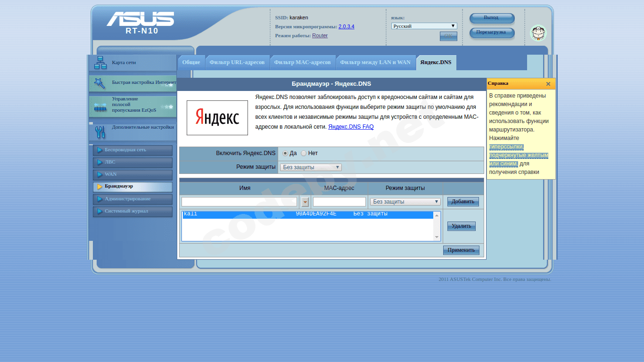
Task: Click the quick Internet setup wand icon
Action: [x=99, y=83]
